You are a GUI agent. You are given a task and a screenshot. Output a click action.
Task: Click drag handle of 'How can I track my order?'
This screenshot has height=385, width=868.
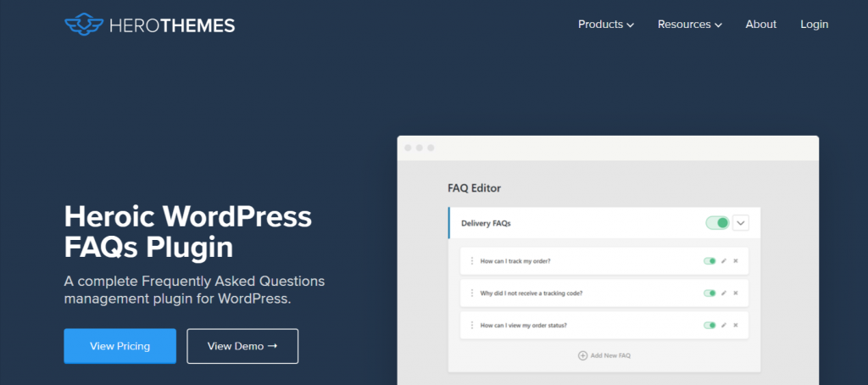(x=472, y=261)
